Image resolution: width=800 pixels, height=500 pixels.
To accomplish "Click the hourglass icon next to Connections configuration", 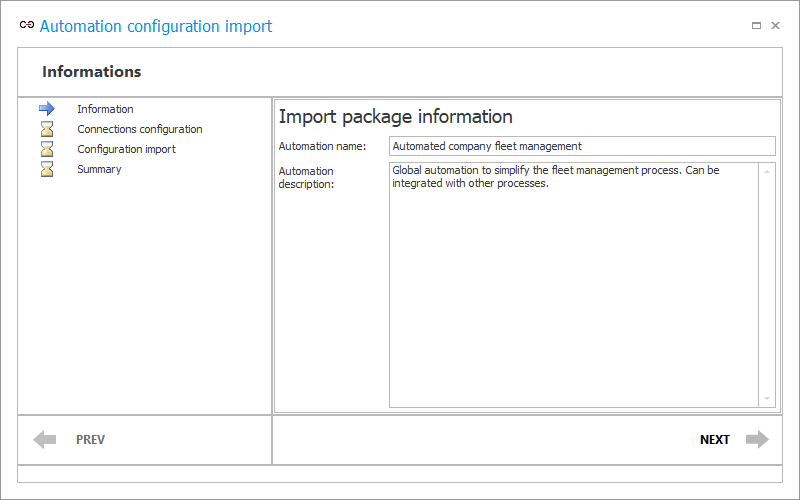I will (47, 129).
